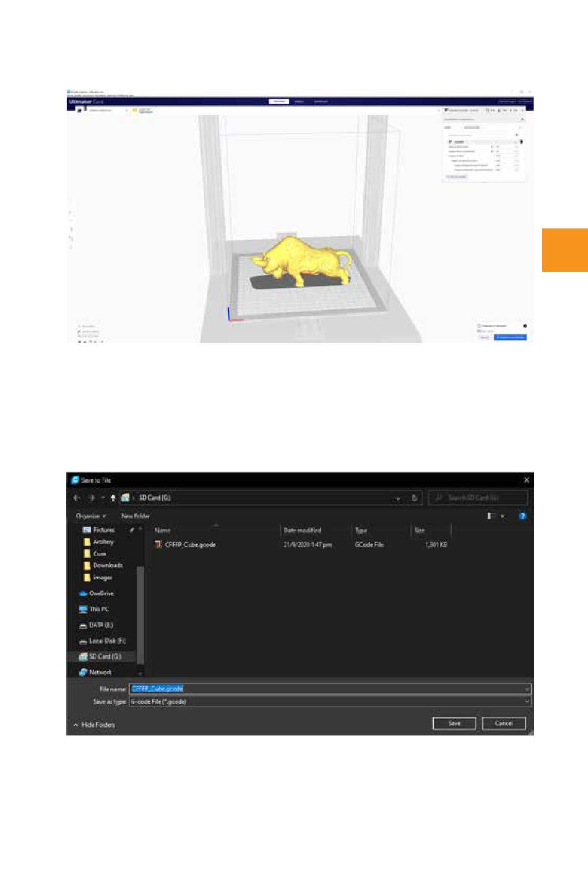Open the printer selector in Cura
The width and height of the screenshot is (588, 876).
pos(106,110)
